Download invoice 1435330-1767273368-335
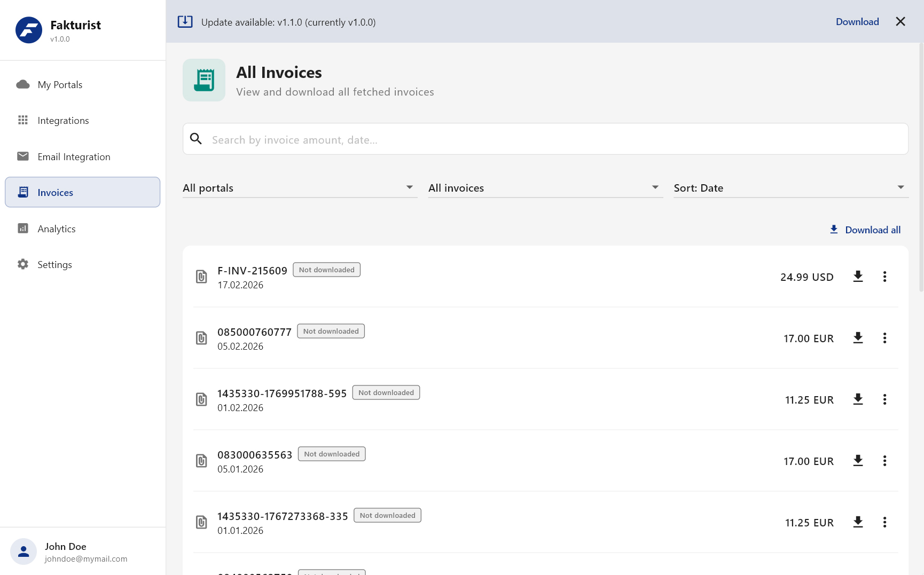 [858, 522]
